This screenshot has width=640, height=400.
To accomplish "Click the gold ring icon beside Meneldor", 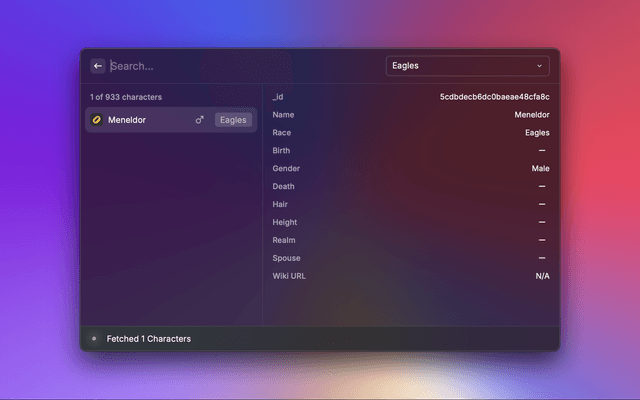I will (x=97, y=120).
